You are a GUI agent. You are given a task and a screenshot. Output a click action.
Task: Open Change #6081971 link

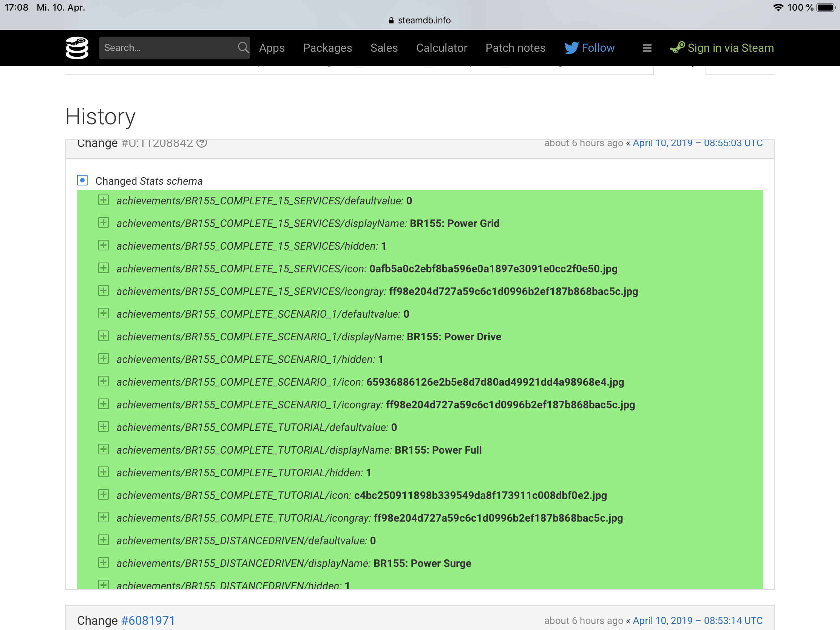point(148,621)
